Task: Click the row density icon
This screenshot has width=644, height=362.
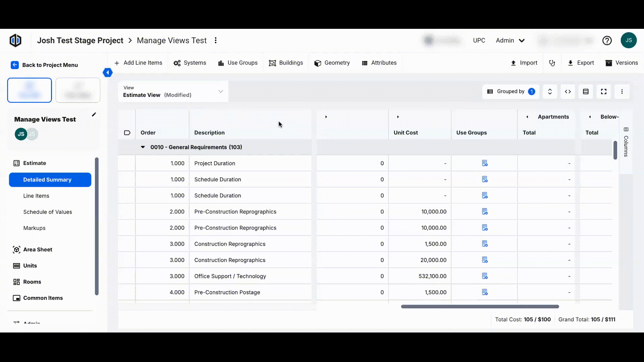Action: [x=586, y=92]
